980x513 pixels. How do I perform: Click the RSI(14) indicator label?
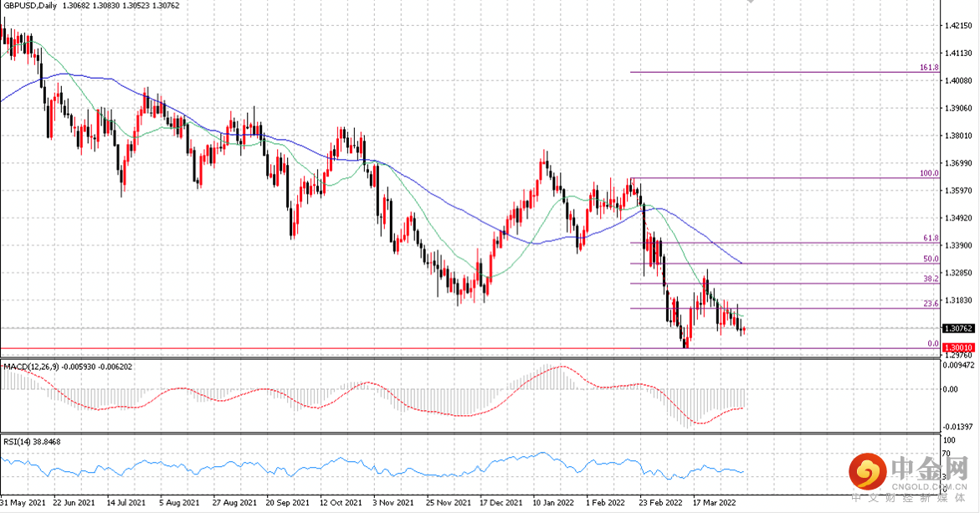pos(15,441)
